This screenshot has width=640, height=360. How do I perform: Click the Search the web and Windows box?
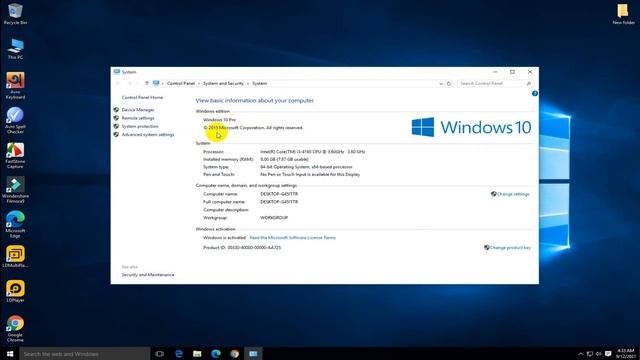pyautogui.click(x=85, y=354)
